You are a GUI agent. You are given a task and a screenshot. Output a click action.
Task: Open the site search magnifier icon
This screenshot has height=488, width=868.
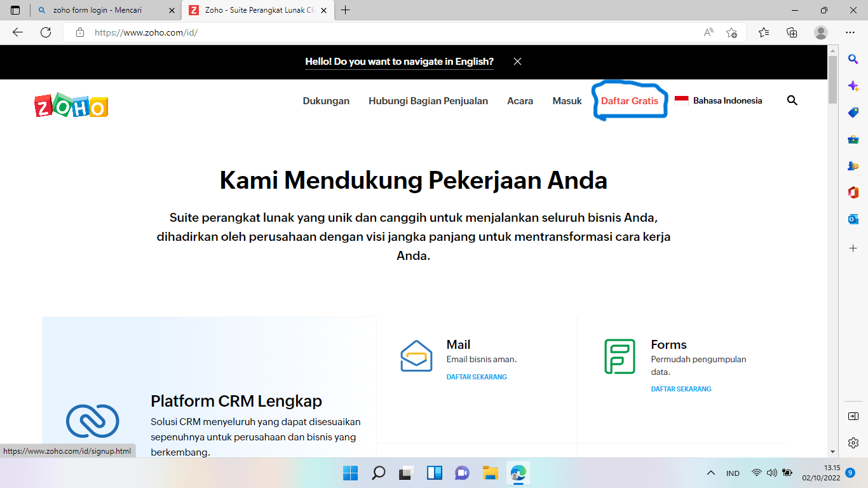(x=792, y=100)
